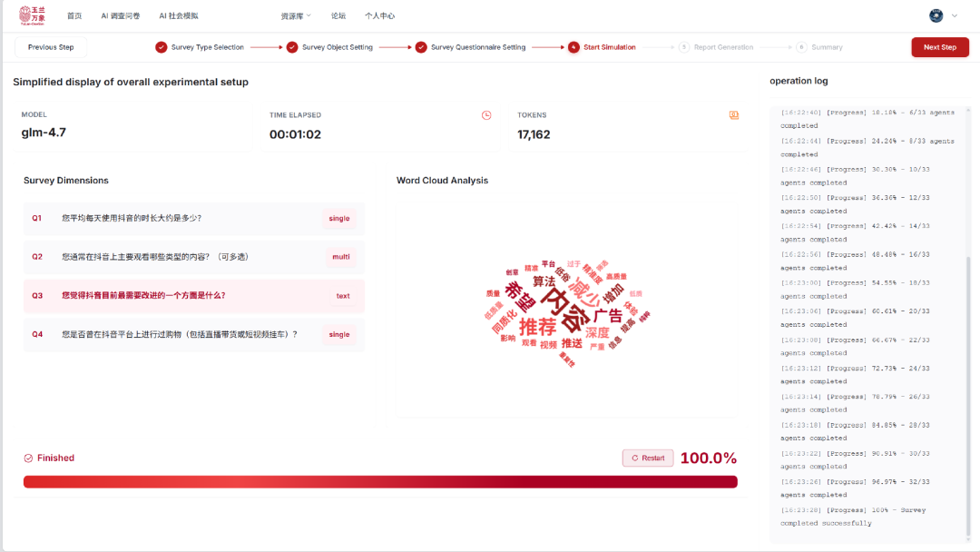Click the user avatar icon
This screenshot has height=552, width=980.
936,15
